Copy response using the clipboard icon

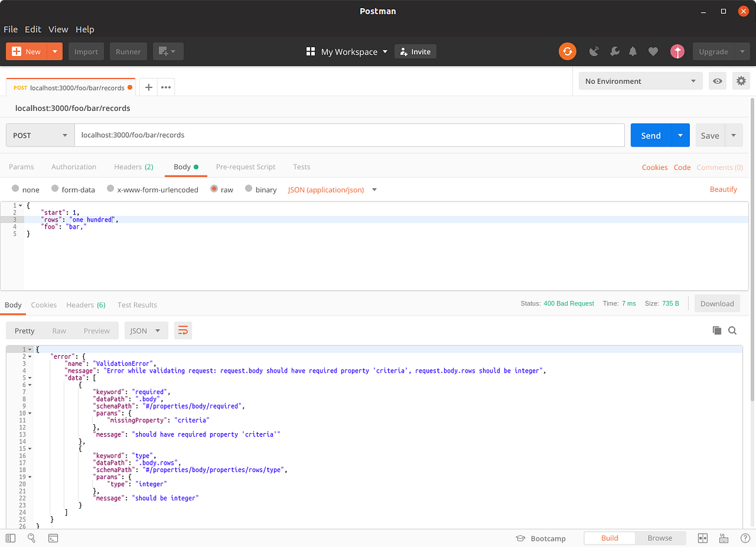point(716,330)
